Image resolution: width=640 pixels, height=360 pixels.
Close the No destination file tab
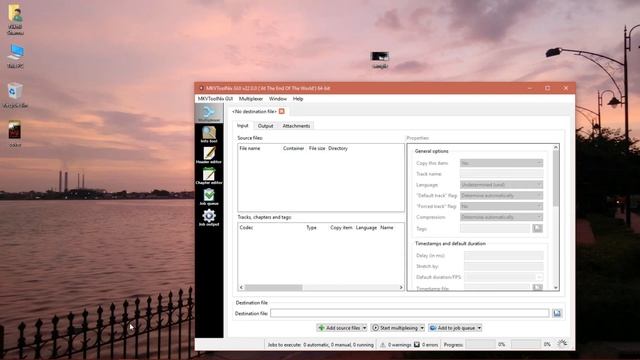tap(282, 111)
